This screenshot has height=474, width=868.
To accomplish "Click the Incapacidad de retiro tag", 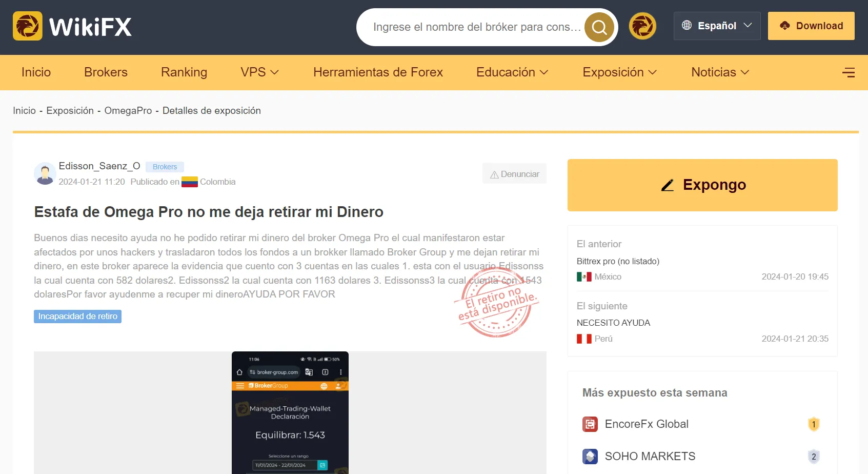I will [77, 317].
